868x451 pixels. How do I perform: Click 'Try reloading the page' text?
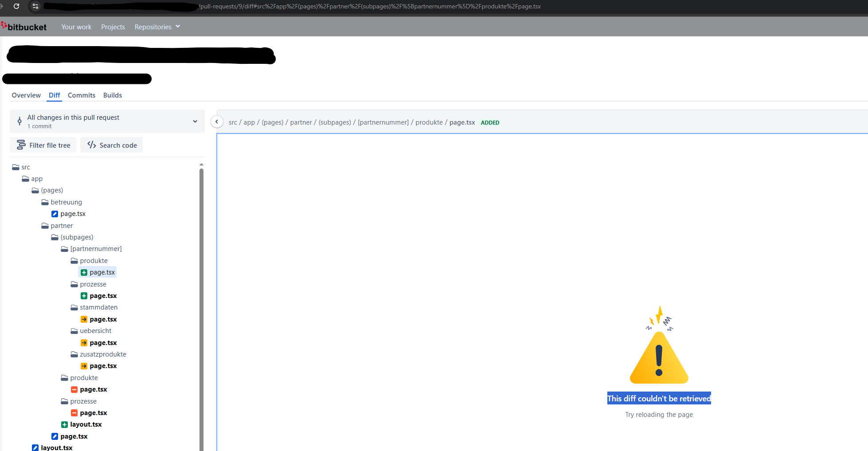[659, 415]
